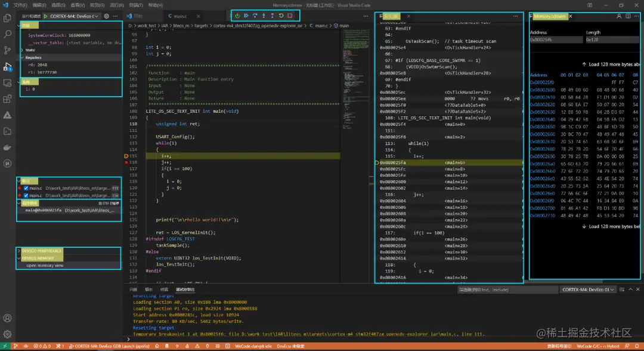Click Step Into in the debug toolbar
This screenshot has width=644, height=351.
click(264, 16)
